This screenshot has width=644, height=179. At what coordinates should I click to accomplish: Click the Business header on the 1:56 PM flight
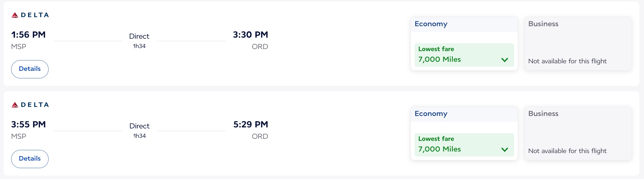(543, 24)
